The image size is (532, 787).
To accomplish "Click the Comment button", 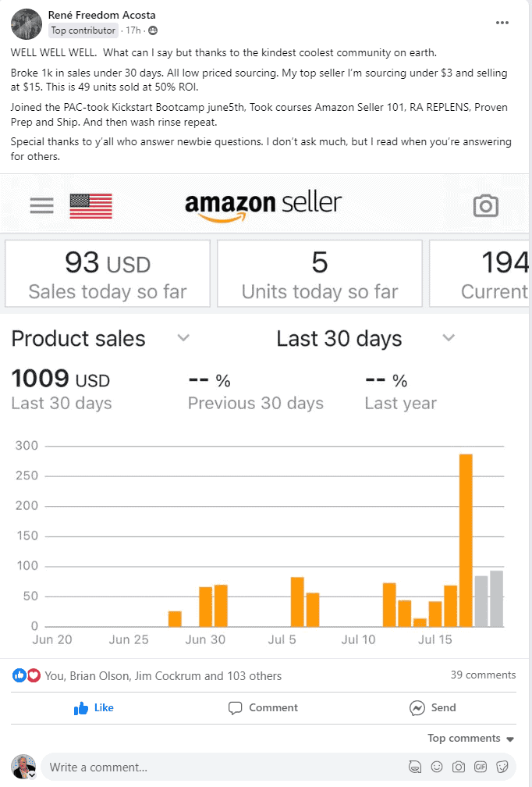I will tap(263, 707).
